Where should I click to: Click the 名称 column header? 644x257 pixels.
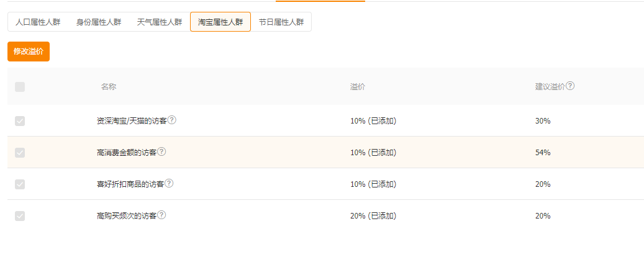(109, 87)
